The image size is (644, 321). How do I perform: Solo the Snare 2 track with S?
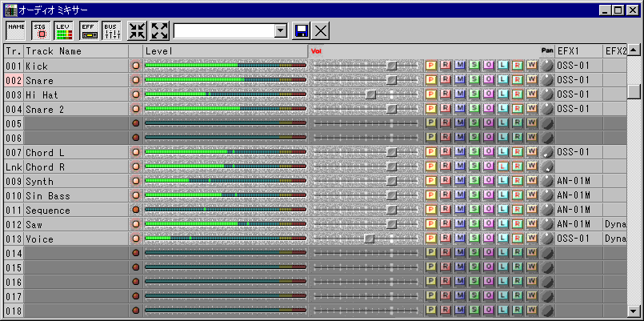click(x=474, y=109)
